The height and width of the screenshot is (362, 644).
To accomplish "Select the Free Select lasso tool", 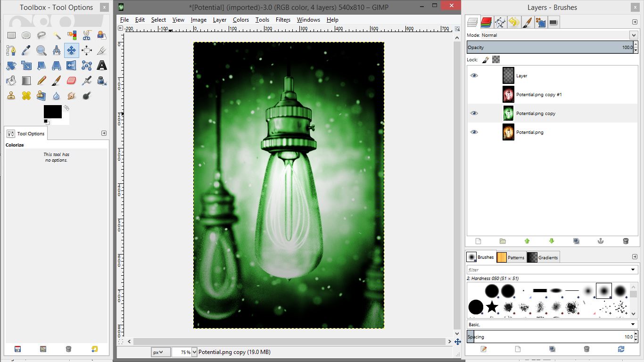I will pyautogui.click(x=41, y=35).
